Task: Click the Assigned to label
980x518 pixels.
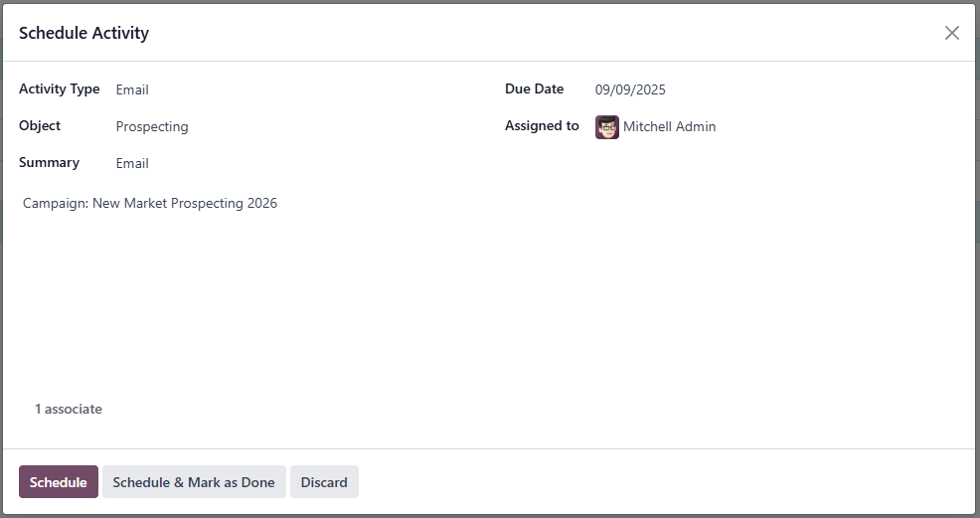Action: 542,126
